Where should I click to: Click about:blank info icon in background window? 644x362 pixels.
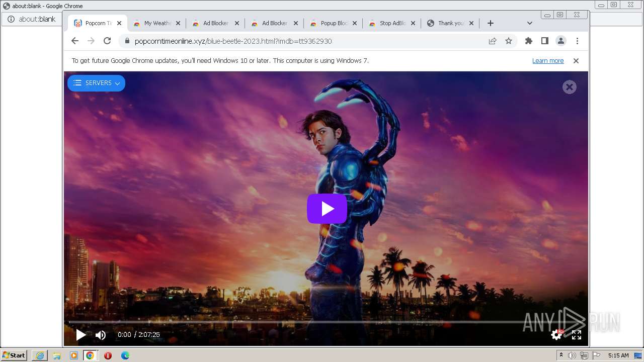coord(11,19)
